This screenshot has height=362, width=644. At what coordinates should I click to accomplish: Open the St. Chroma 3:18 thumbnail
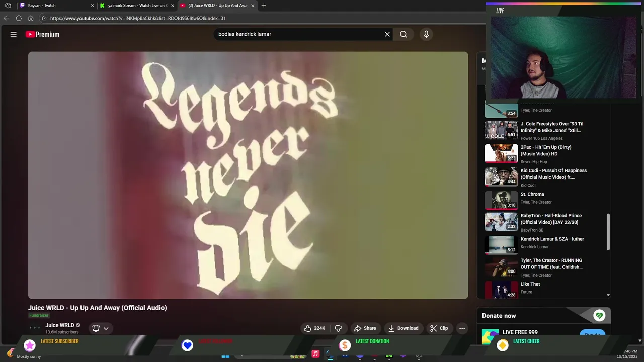click(501, 200)
